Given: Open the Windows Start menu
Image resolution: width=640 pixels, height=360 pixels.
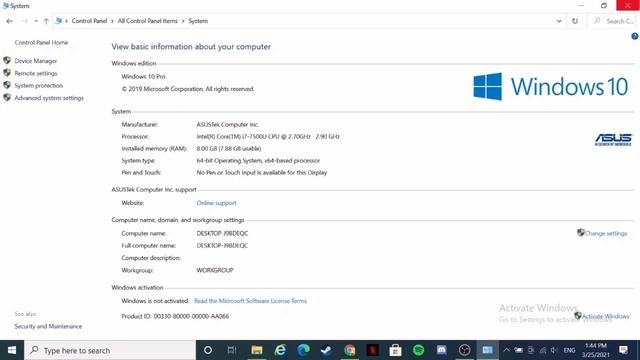Looking at the screenshot, I should click(x=12, y=350).
